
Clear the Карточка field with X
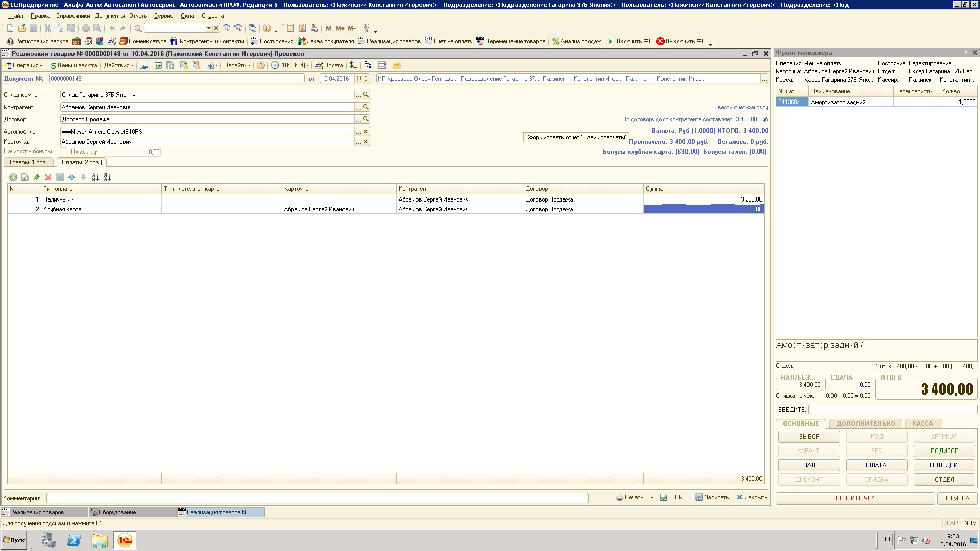pos(366,142)
